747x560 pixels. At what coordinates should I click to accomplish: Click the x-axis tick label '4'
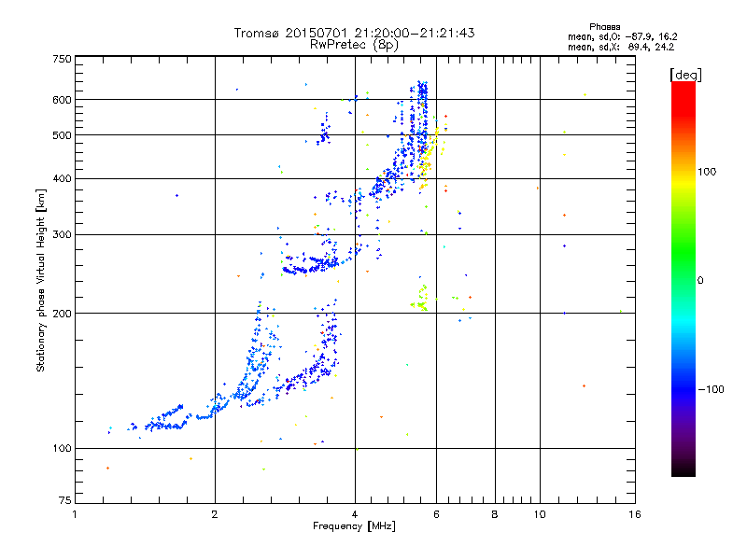355,514
